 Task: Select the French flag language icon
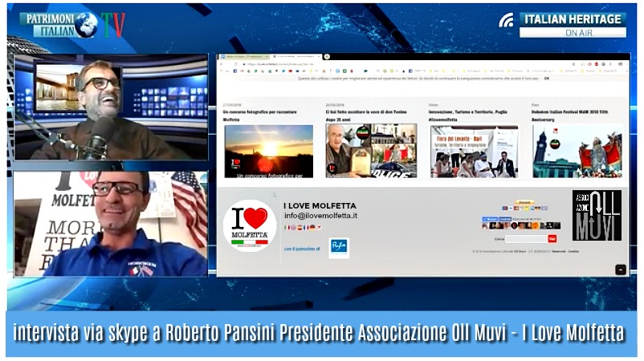(x=306, y=227)
